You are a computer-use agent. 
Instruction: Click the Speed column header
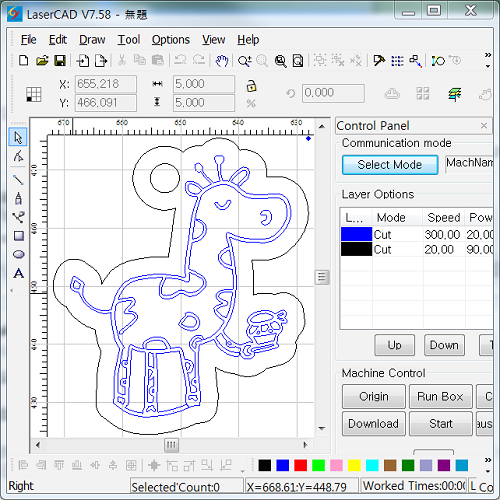(x=444, y=218)
